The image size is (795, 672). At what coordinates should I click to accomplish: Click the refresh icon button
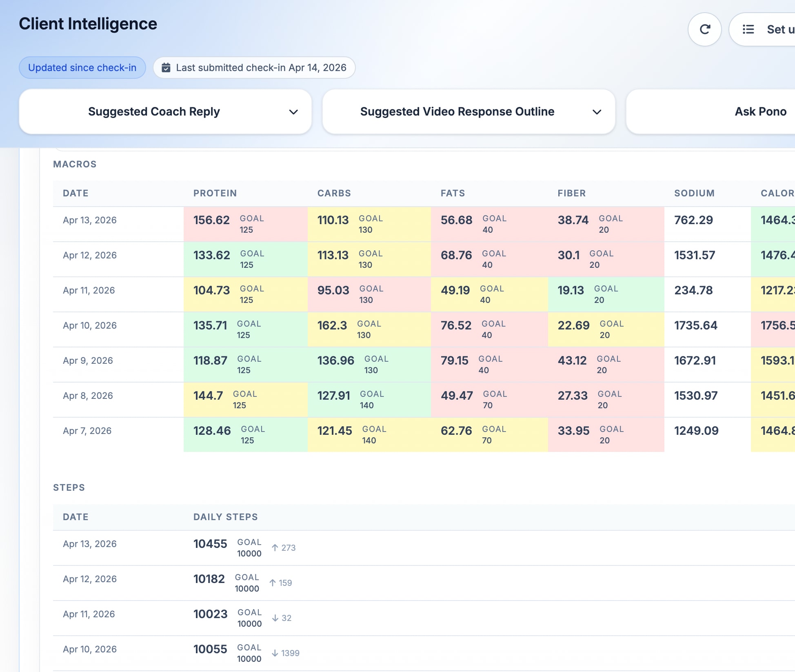click(704, 29)
